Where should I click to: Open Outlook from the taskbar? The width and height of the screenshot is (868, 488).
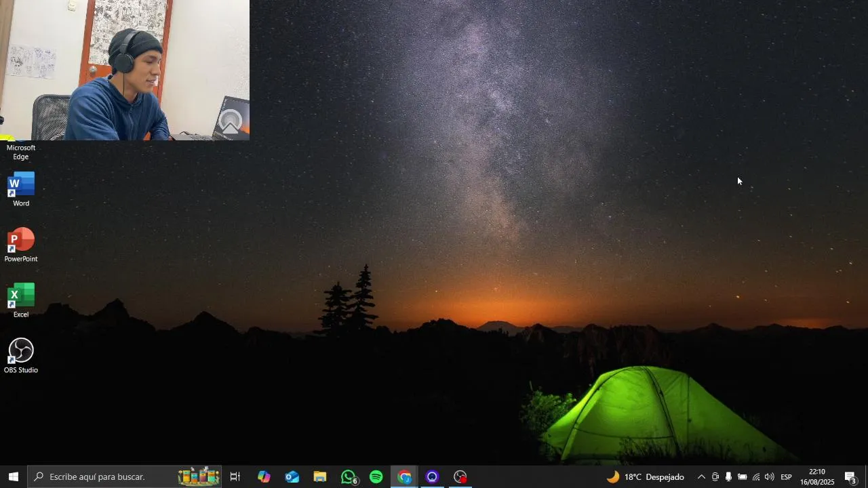292,477
